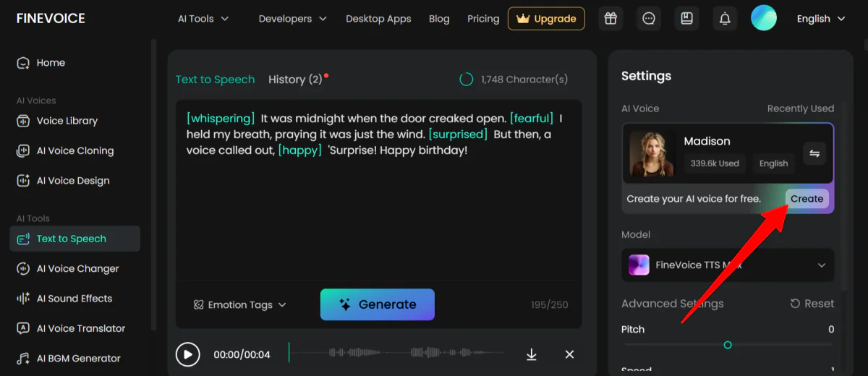
Task: Click the 195/250 character count
Action: pos(550,305)
